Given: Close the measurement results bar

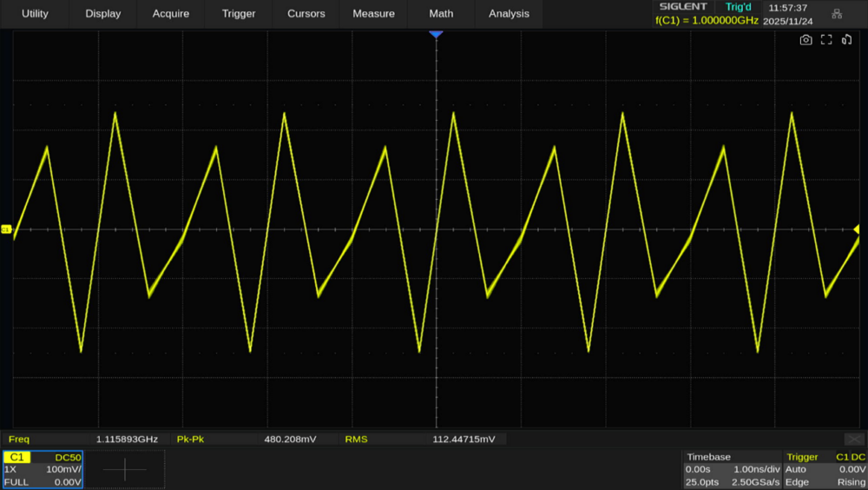Looking at the screenshot, I should click(x=853, y=440).
